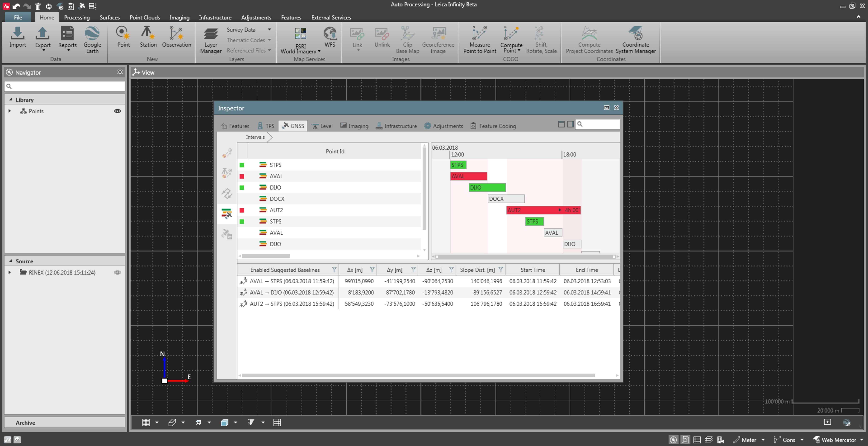
Task: Switch to the Processing ribbon tab
Action: pos(77,17)
